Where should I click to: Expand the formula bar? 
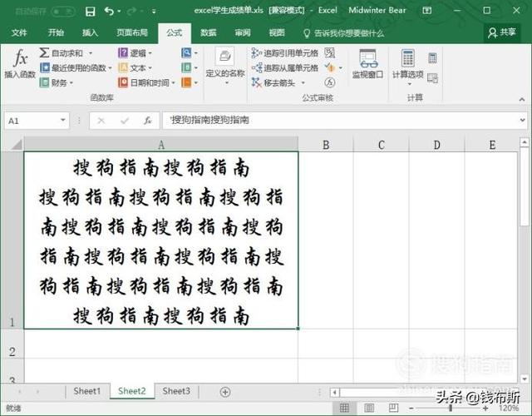click(x=523, y=120)
